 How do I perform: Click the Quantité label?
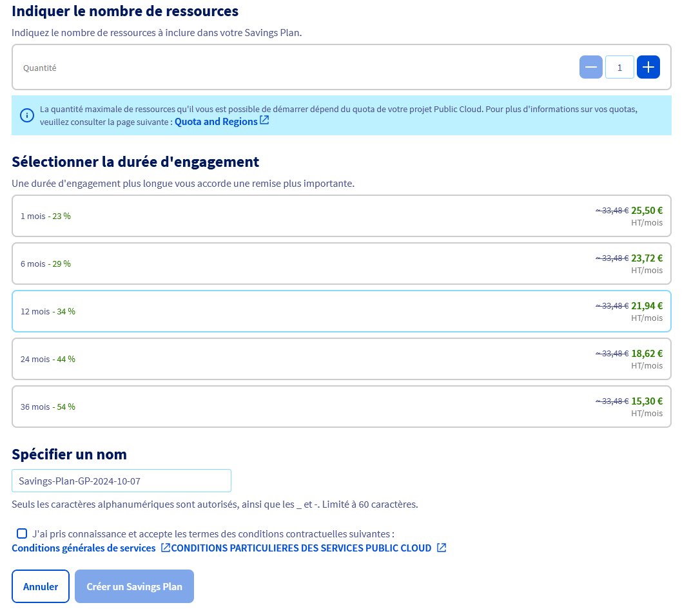(40, 68)
